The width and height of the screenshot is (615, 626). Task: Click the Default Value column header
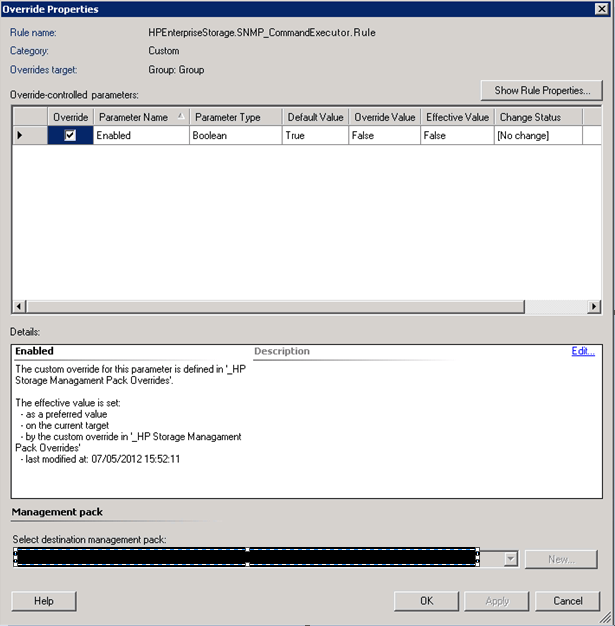pos(315,117)
